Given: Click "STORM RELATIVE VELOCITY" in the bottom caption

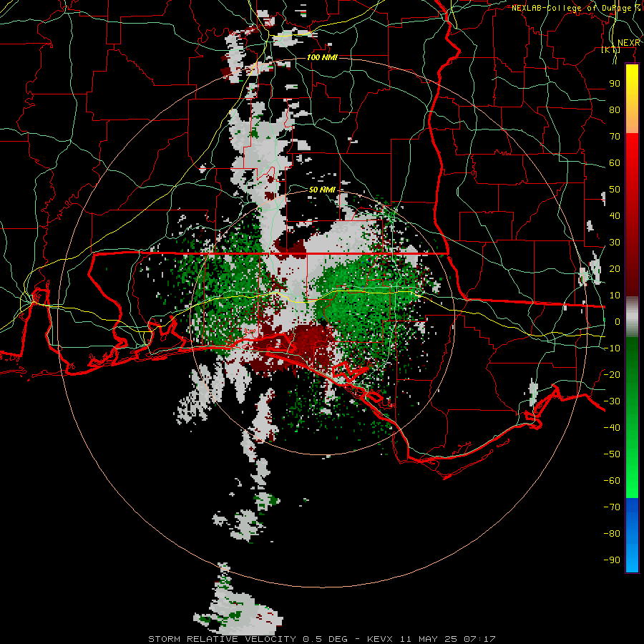Looking at the screenshot, I should [224, 639].
